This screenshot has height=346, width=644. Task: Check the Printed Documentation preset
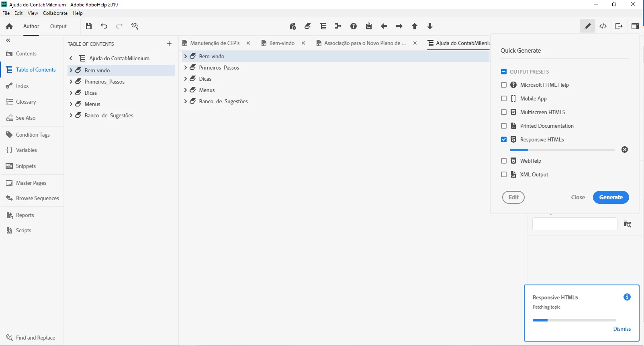tap(504, 126)
